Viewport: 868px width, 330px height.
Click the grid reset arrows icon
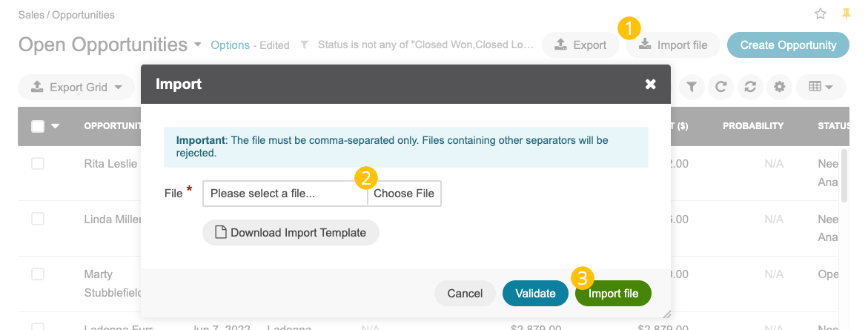coord(750,87)
